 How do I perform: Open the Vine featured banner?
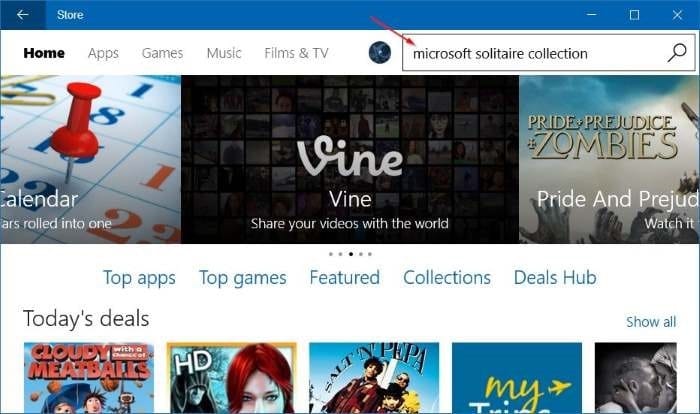[x=350, y=159]
